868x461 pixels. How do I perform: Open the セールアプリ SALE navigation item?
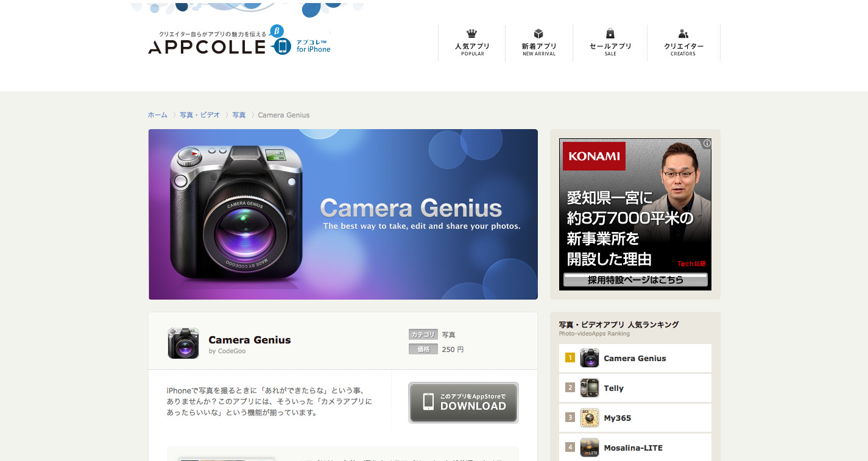[610, 48]
